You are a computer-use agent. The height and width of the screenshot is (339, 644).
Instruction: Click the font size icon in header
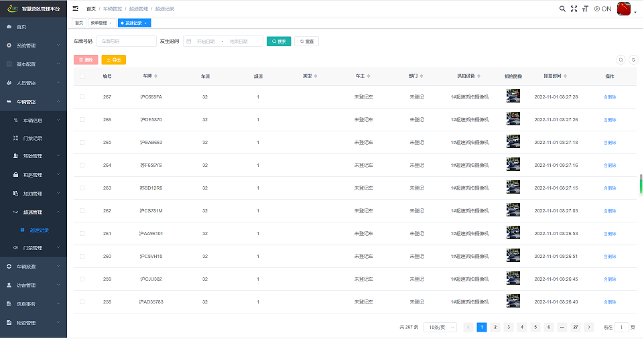coord(585,9)
